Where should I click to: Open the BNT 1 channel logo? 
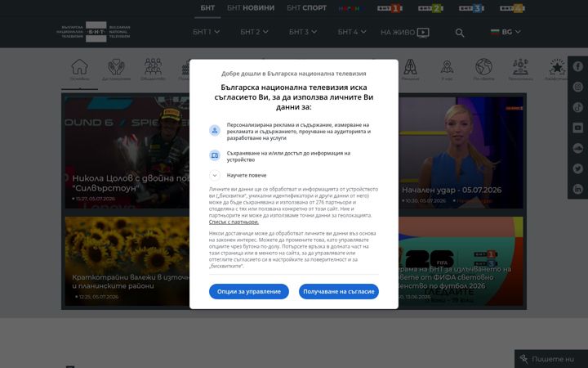coord(390,8)
